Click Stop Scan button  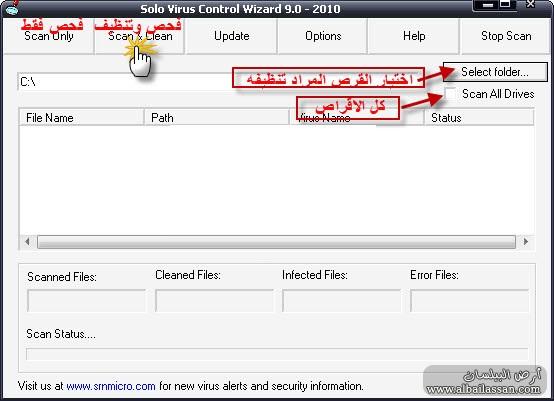506,36
